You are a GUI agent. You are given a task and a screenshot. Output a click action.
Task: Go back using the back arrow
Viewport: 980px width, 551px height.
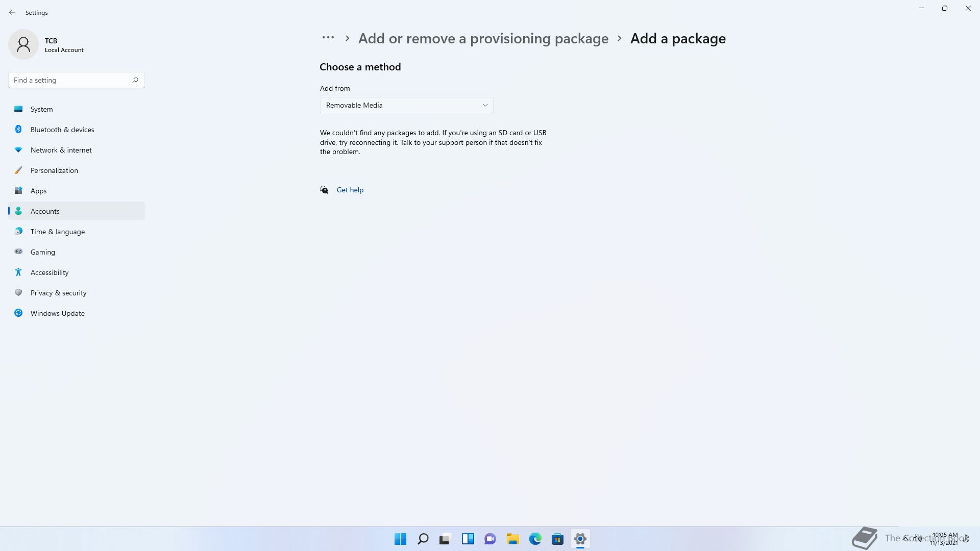12,12
